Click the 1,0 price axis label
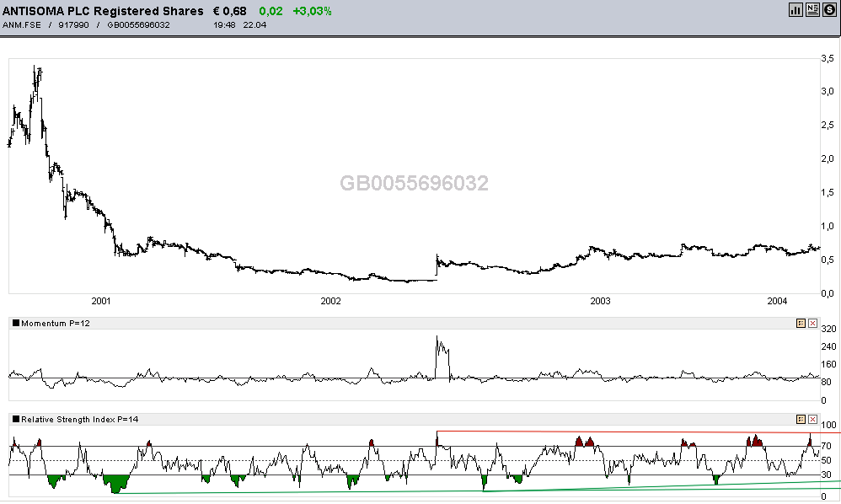This screenshot has width=841, height=504. click(x=828, y=226)
